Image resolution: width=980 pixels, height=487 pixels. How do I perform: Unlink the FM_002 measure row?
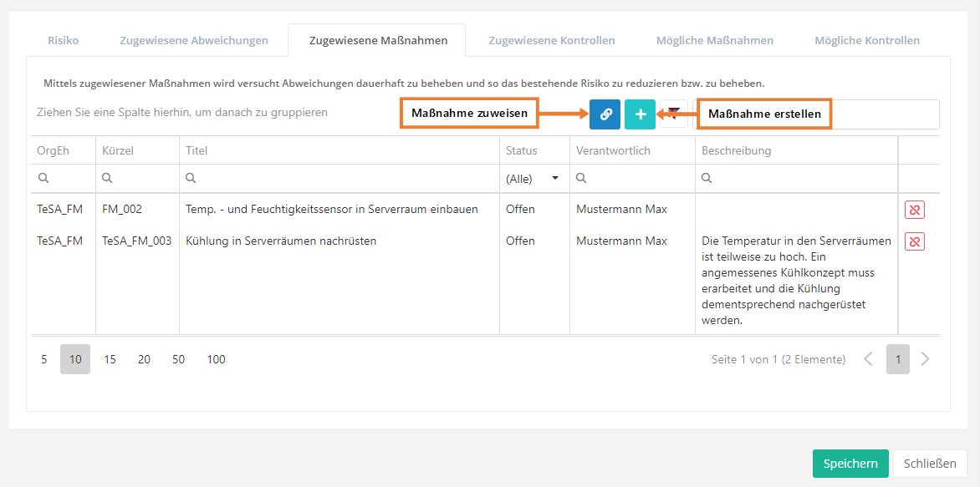coord(914,210)
